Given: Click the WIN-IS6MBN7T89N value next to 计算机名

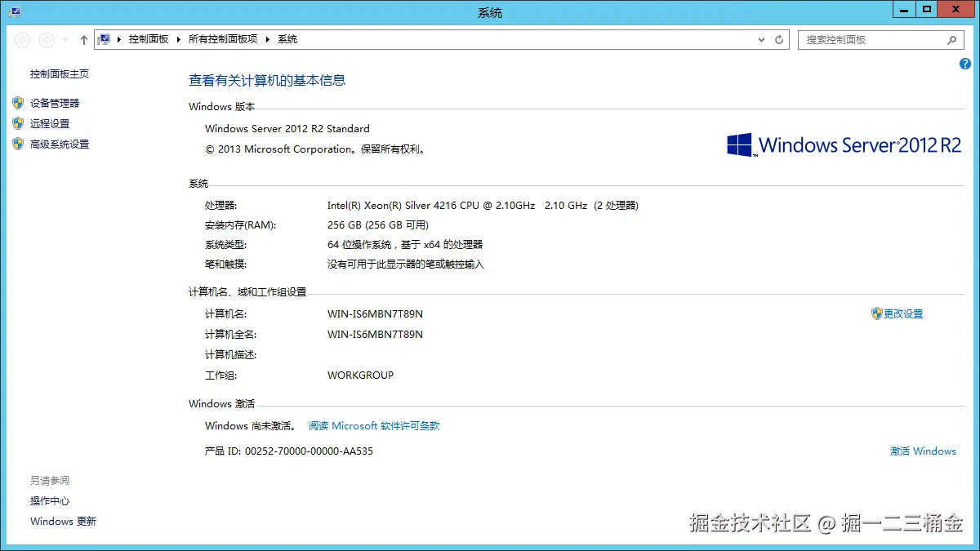Looking at the screenshot, I should point(375,314).
